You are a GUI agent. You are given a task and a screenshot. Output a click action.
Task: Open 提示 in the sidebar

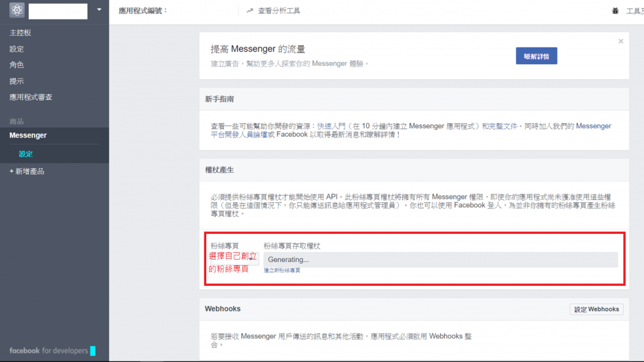coord(16,81)
